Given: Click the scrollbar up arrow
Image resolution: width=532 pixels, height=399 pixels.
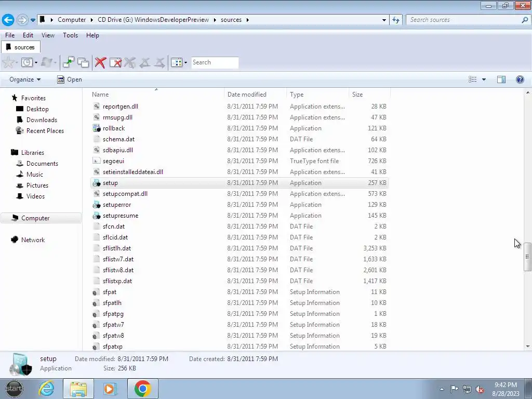Looking at the screenshot, I should pyautogui.click(x=528, y=92).
